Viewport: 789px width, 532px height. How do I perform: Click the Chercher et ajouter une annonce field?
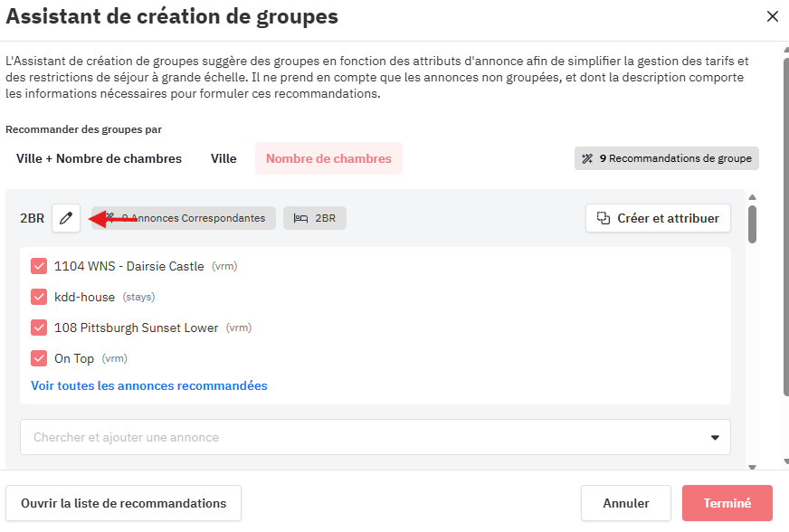(x=362, y=437)
